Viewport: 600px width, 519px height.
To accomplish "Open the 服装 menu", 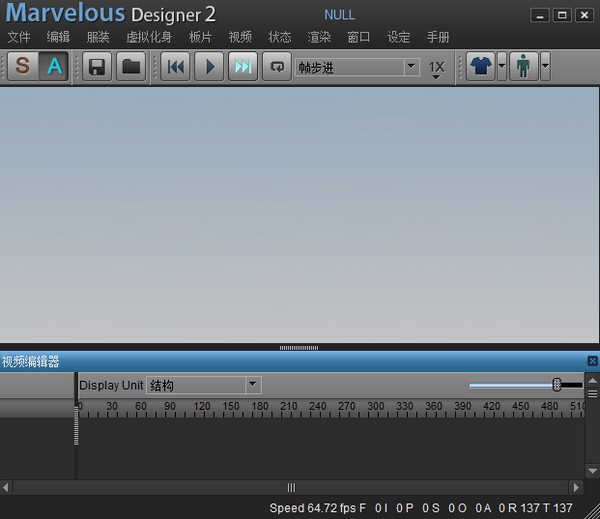I will point(98,37).
